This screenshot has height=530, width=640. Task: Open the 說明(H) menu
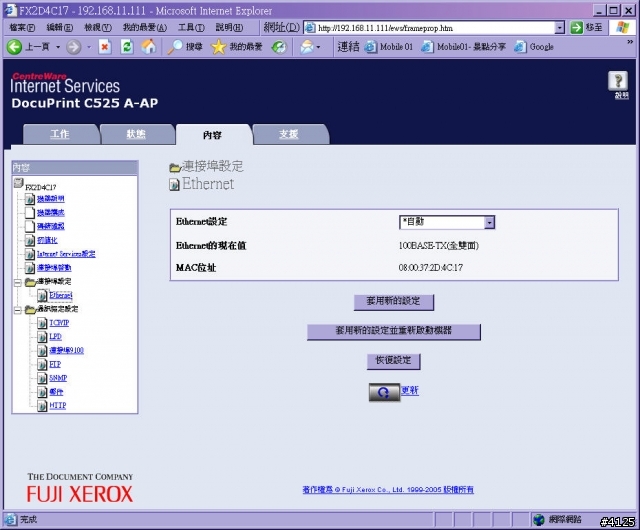click(229, 27)
